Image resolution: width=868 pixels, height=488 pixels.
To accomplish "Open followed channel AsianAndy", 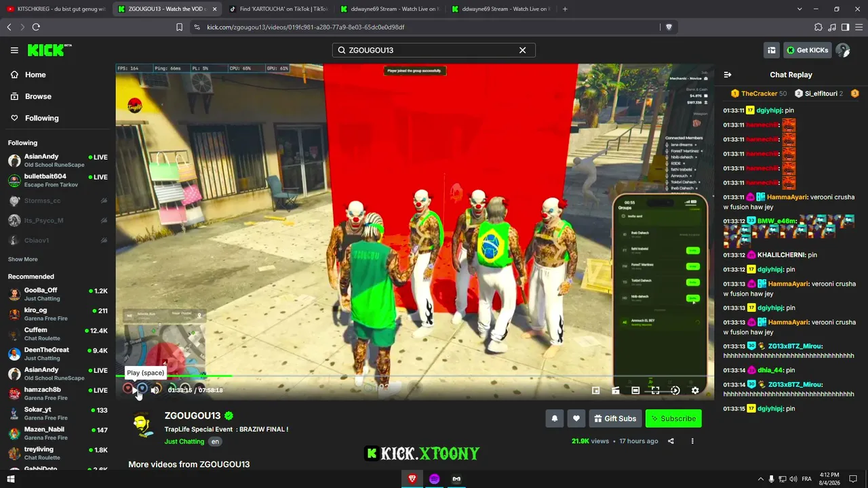I will pyautogui.click(x=58, y=161).
